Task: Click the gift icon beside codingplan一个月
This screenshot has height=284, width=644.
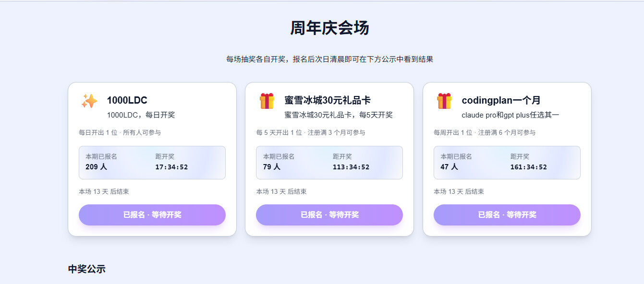Action: (444, 101)
